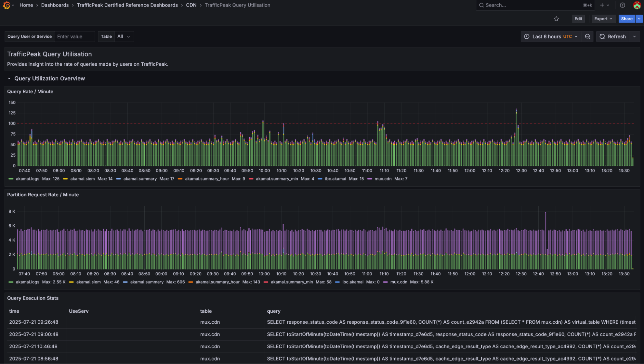Viewport: 644px width, 364px height.
Task: Open the auto-refresh interval dropdown
Action: click(x=634, y=36)
